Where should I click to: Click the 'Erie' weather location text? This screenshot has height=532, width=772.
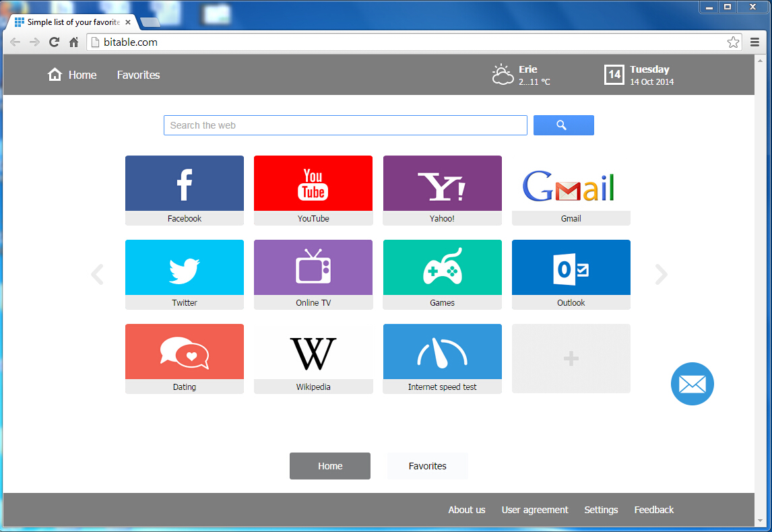tap(527, 69)
